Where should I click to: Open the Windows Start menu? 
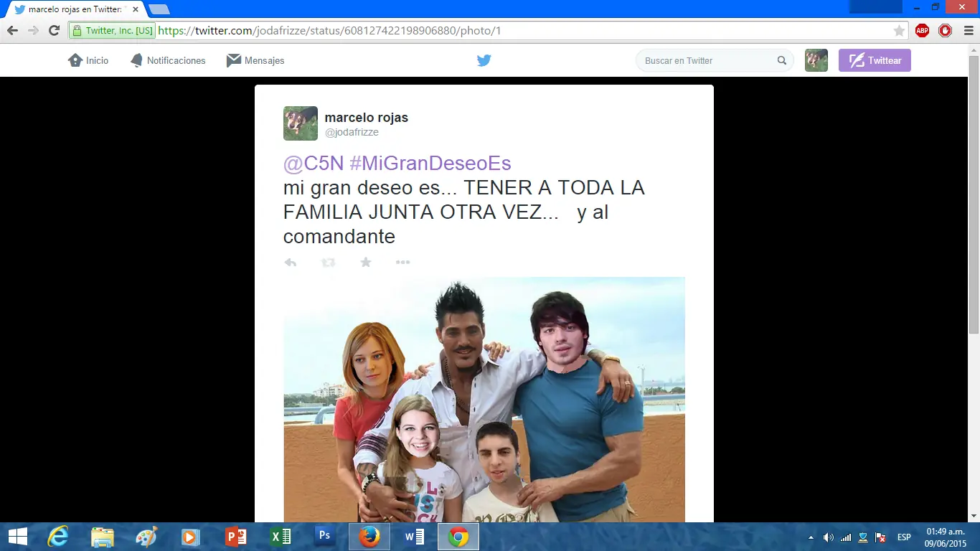pyautogui.click(x=17, y=537)
